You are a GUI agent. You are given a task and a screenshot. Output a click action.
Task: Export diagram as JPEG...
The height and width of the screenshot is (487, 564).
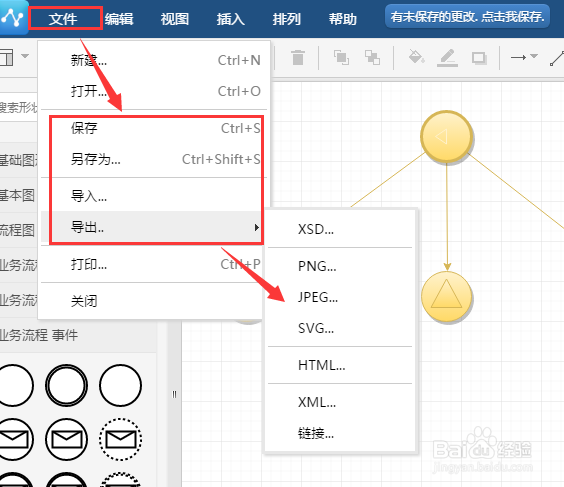[x=340, y=297]
